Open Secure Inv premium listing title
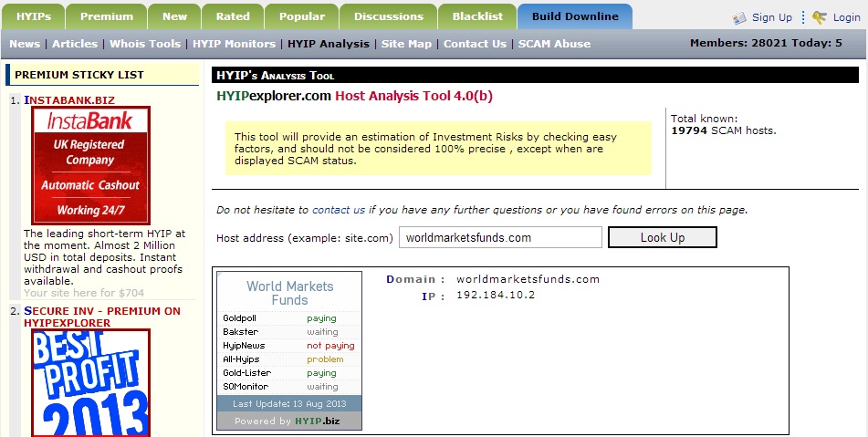Viewport: 868px width, 437px height. pos(102,317)
